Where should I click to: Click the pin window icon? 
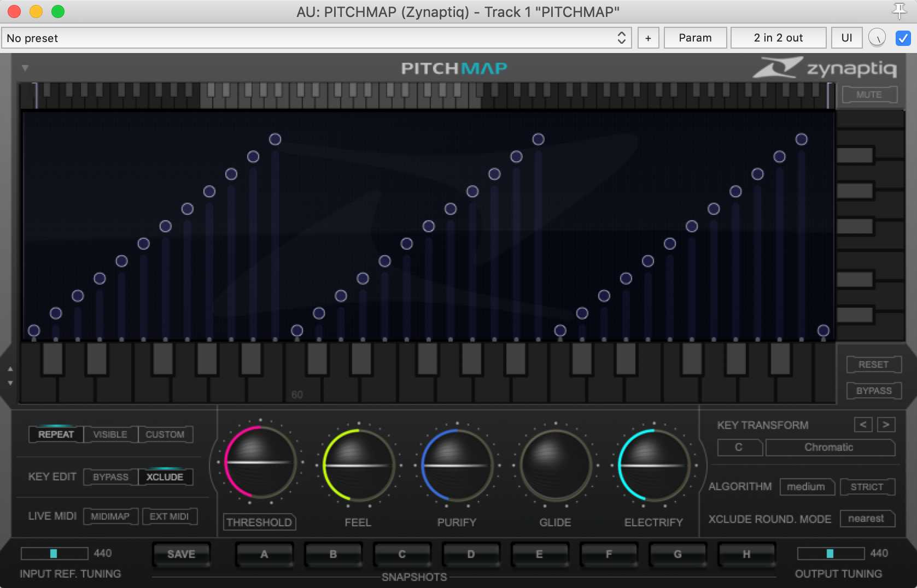(899, 11)
